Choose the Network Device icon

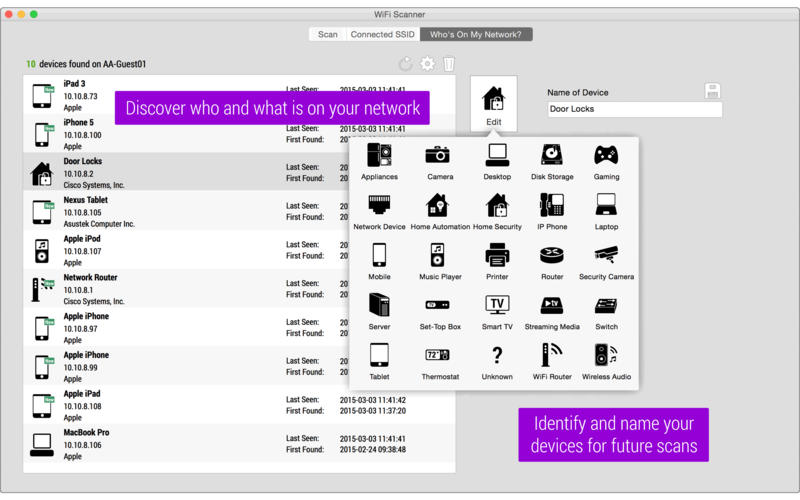379,205
